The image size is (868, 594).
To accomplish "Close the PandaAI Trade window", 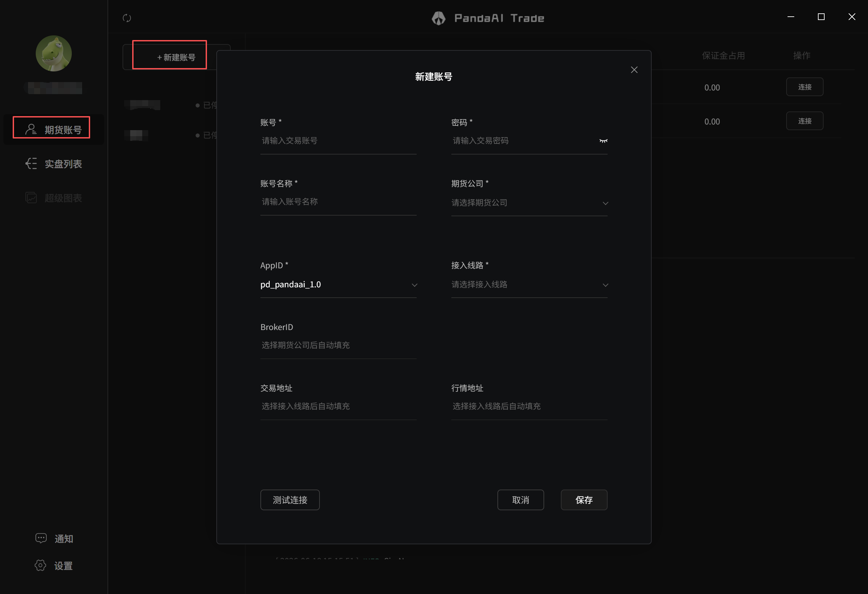I will click(852, 17).
